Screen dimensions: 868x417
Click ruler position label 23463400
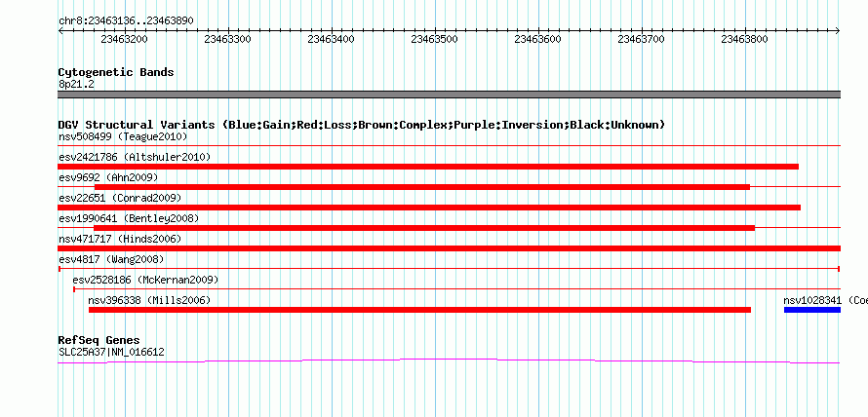[331, 39]
